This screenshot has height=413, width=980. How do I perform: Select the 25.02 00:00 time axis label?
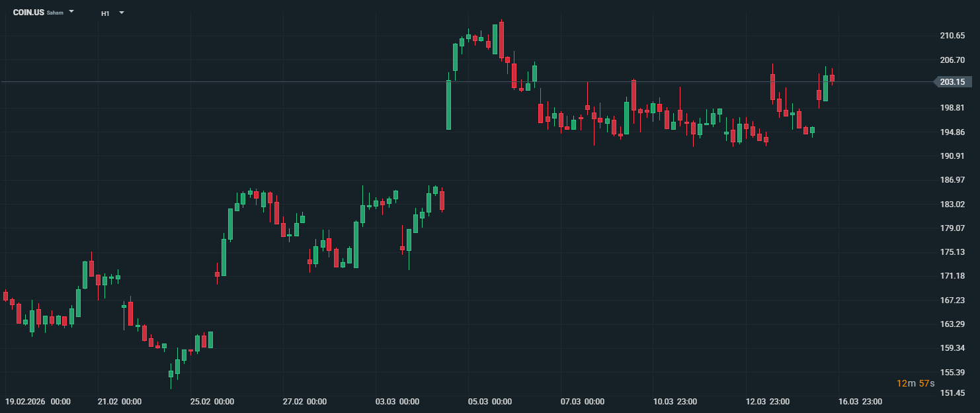(x=212, y=402)
